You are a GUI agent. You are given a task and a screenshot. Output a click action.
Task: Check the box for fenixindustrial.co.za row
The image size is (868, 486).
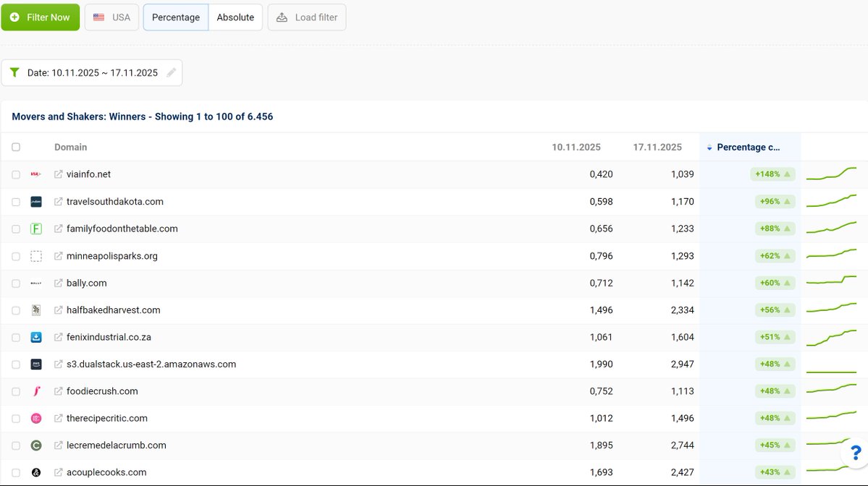16,338
